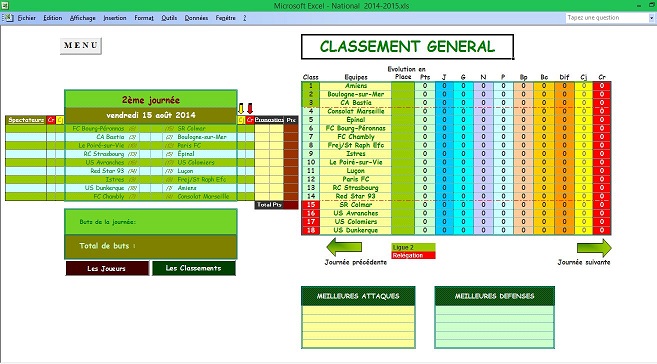Click the red Relégation legend swatch
This screenshot has height=364, width=657.
click(x=413, y=255)
